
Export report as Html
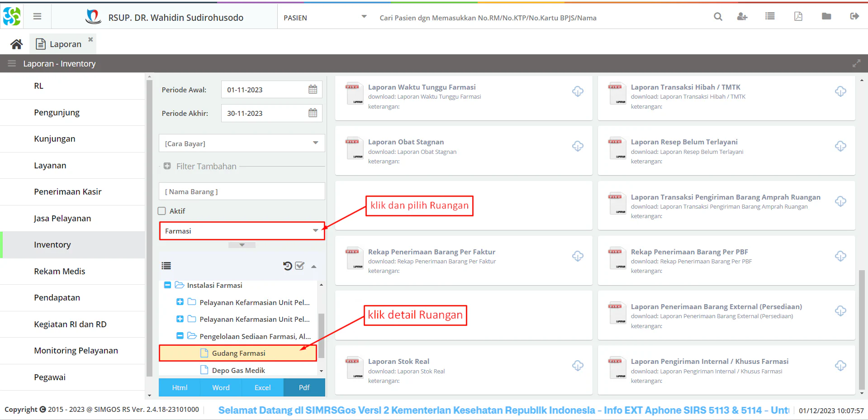pyautogui.click(x=180, y=387)
